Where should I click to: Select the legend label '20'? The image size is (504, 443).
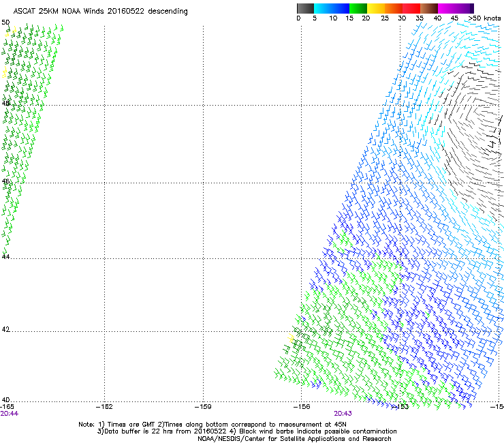coord(366,18)
